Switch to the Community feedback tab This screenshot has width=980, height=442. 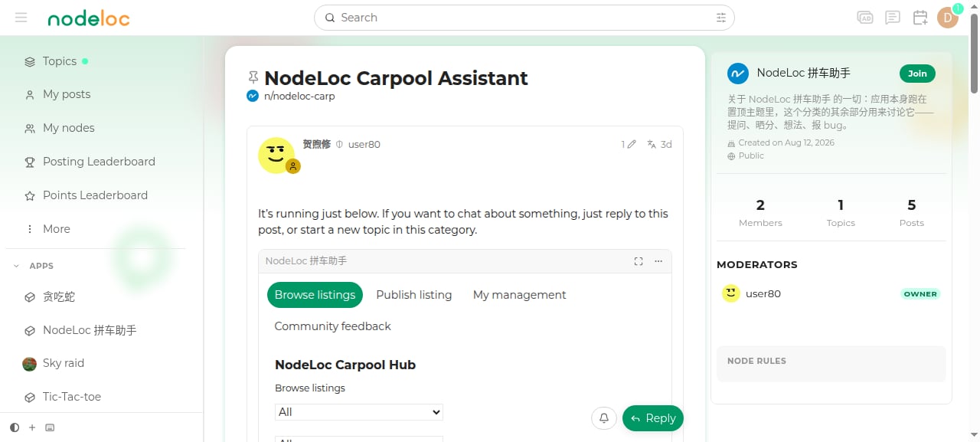click(333, 326)
